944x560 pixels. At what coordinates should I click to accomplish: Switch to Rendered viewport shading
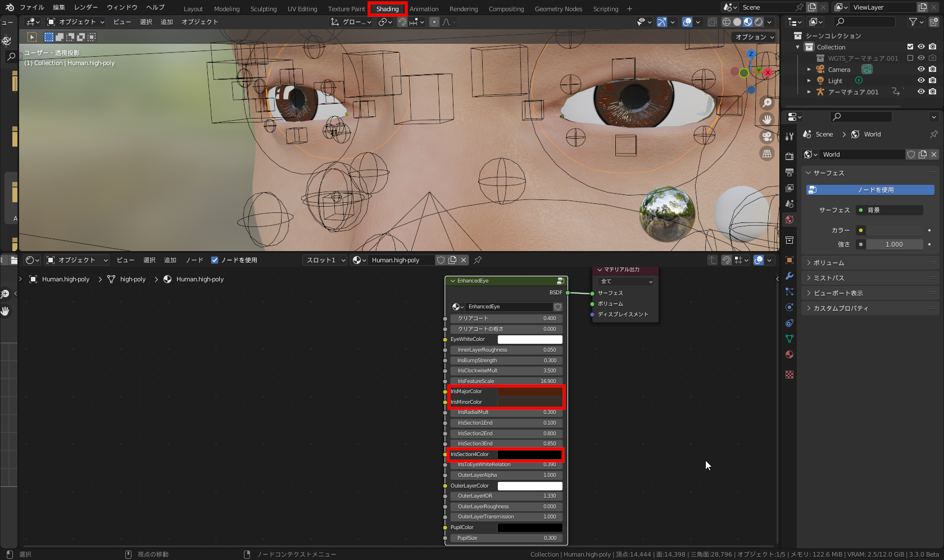pos(758,22)
